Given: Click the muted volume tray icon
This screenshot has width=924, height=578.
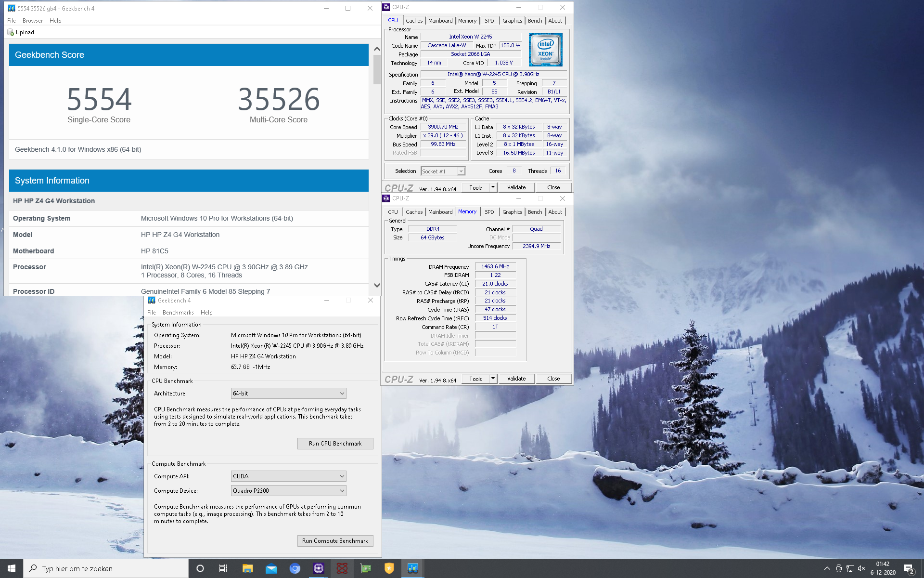Looking at the screenshot, I should 862,568.
